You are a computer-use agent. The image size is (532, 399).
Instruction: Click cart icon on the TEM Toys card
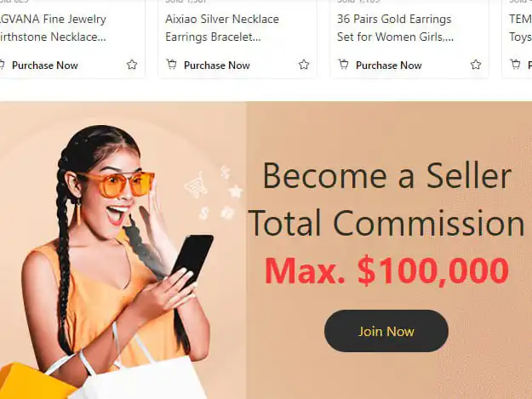point(515,64)
